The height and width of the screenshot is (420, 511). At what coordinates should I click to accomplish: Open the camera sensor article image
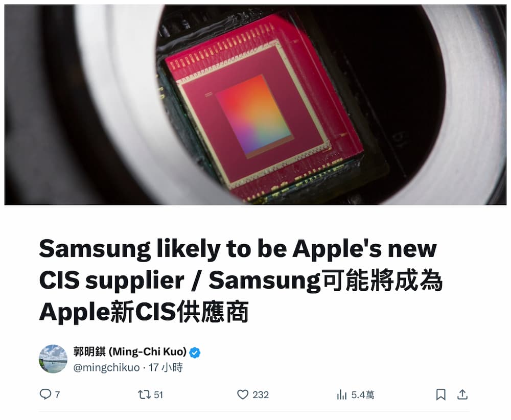tap(255, 105)
